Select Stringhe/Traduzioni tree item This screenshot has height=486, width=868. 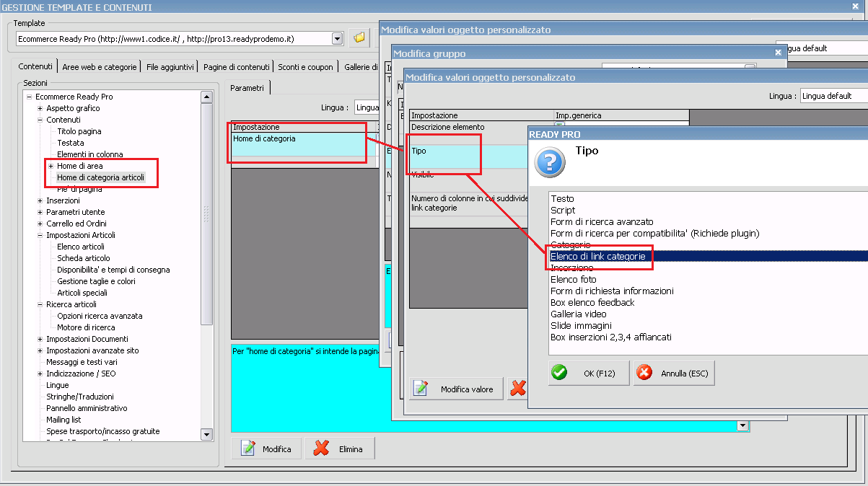(x=80, y=397)
